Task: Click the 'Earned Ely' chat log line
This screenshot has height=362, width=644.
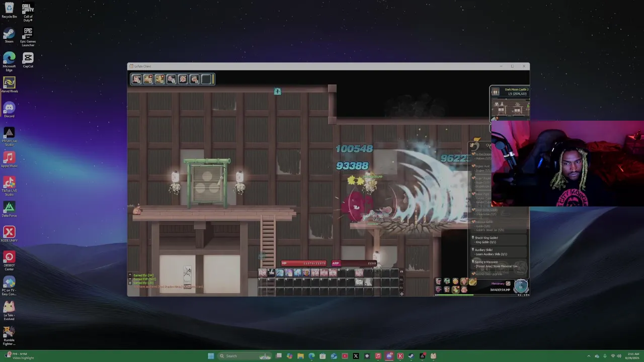Action: (143, 275)
